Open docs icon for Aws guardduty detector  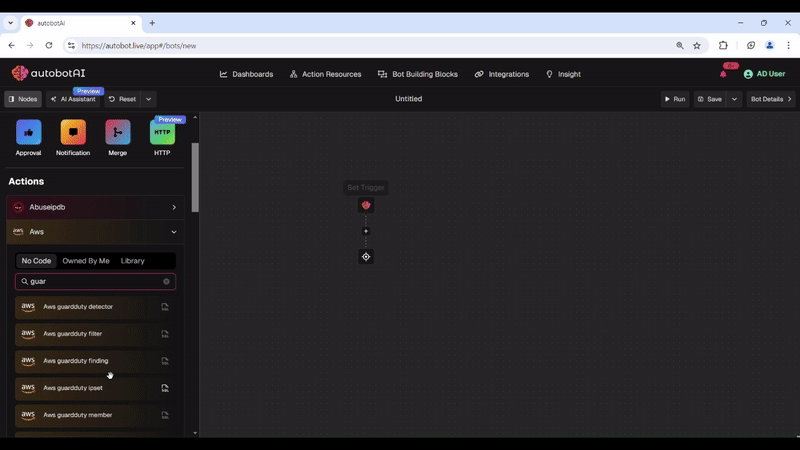click(x=165, y=307)
